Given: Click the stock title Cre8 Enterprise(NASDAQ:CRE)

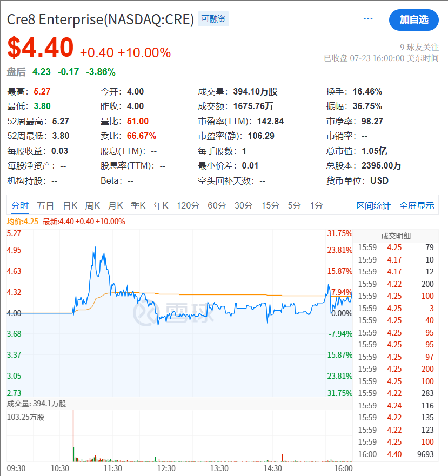Looking at the screenshot, I should 100,19.
